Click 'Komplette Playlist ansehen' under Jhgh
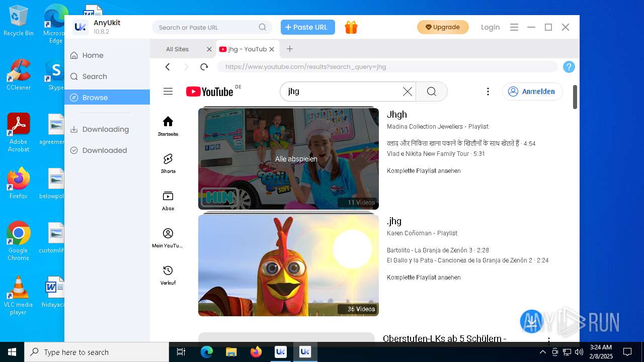 click(424, 171)
